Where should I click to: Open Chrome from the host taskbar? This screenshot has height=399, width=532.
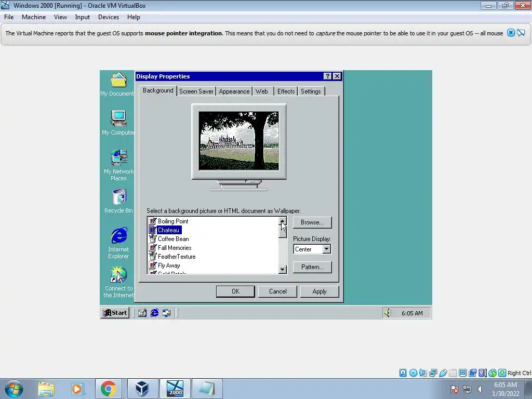[108, 389]
